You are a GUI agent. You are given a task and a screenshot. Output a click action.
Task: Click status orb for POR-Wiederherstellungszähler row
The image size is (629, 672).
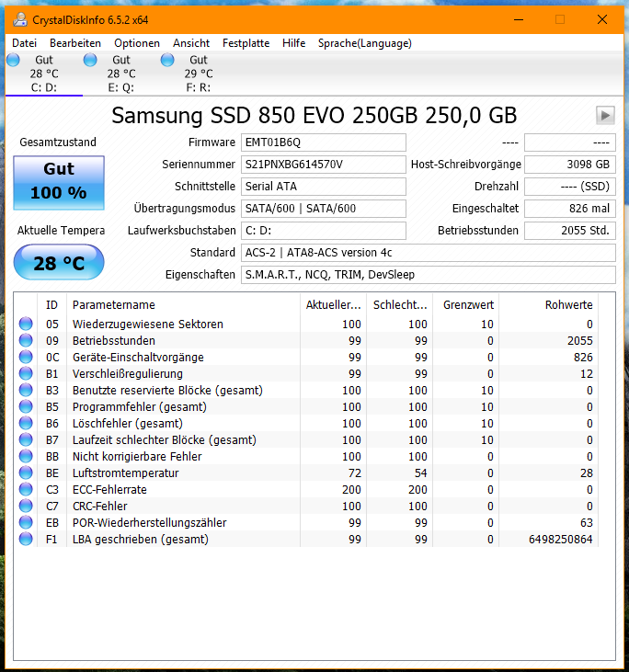tap(26, 522)
